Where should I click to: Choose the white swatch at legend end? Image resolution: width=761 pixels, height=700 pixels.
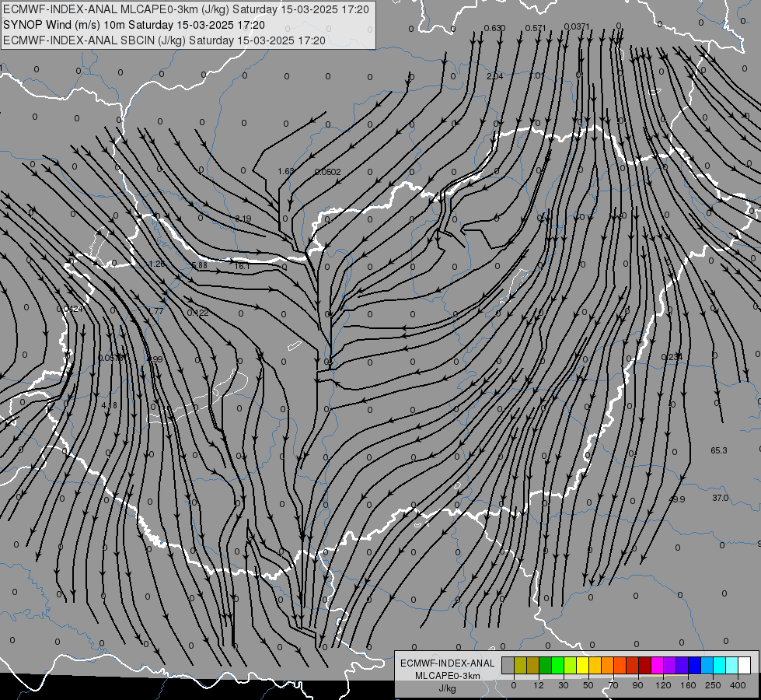pos(745,665)
